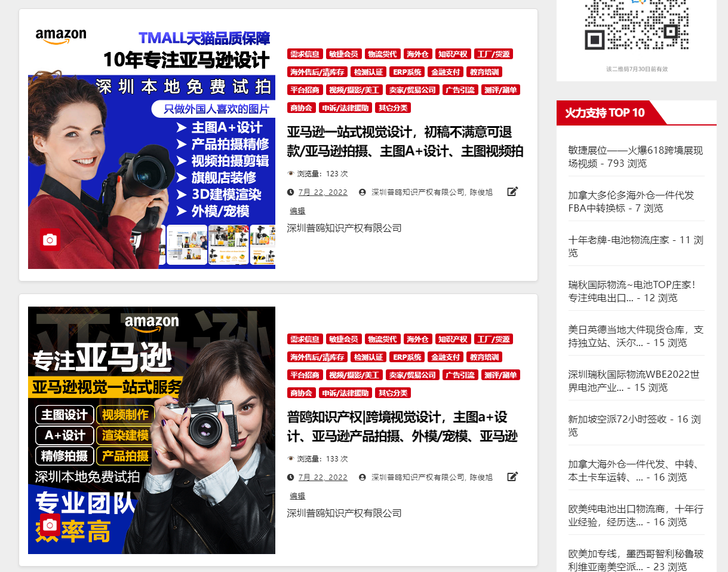Select 需求信息 tag in 亚马逊一站式视觉设计 card
This screenshot has height=572, width=728.
click(305, 54)
